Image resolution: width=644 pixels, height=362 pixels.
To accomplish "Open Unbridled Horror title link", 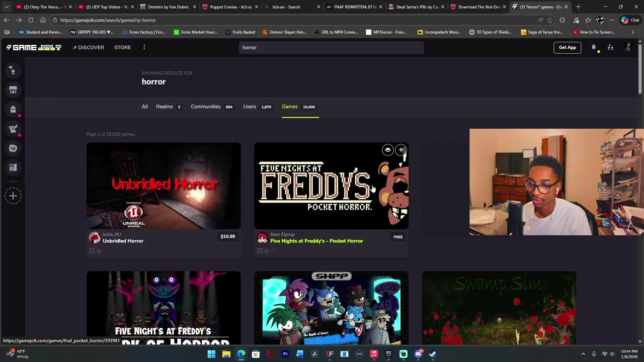I will (x=123, y=241).
